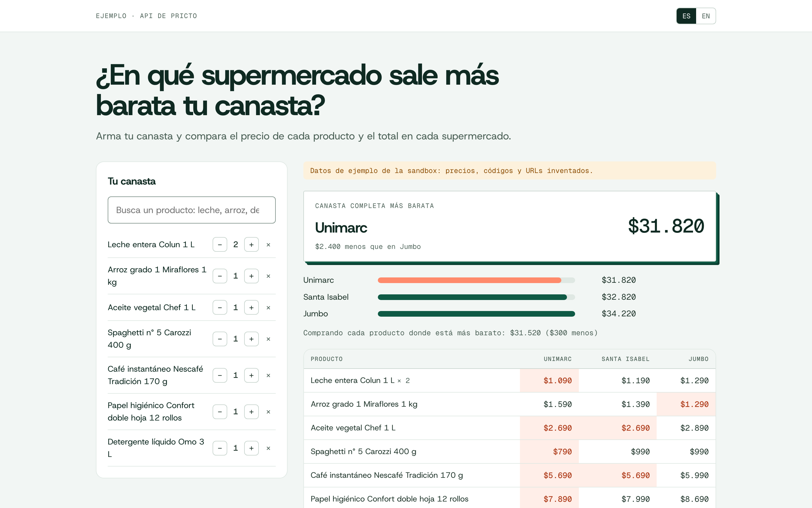Click Santa Isabel price $990 for Spaghetti
The height and width of the screenshot is (508, 812).
click(640, 452)
